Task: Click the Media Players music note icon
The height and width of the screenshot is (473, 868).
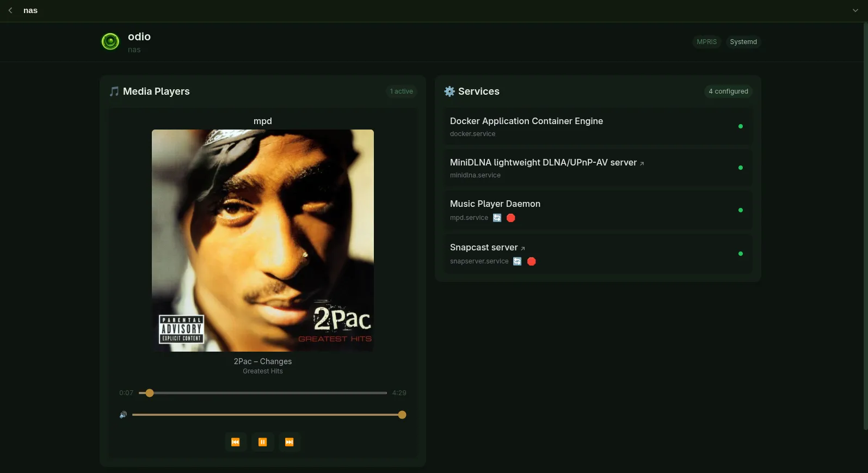Action: pyautogui.click(x=114, y=91)
